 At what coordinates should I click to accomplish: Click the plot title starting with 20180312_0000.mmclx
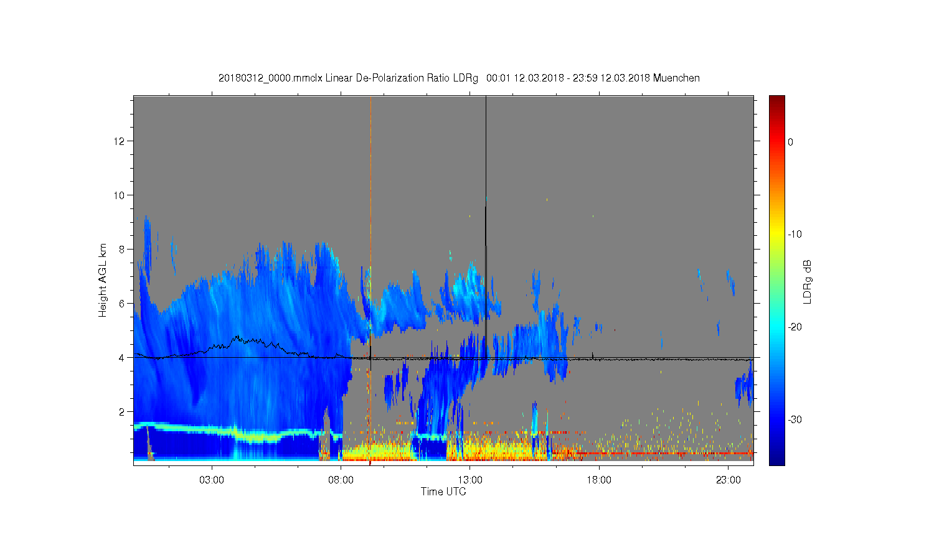[459, 78]
